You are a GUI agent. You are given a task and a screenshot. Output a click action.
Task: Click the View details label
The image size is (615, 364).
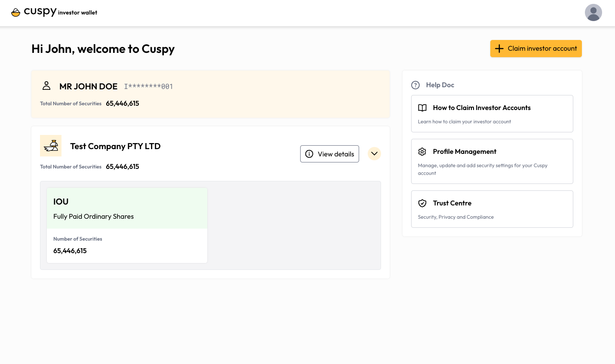336,154
